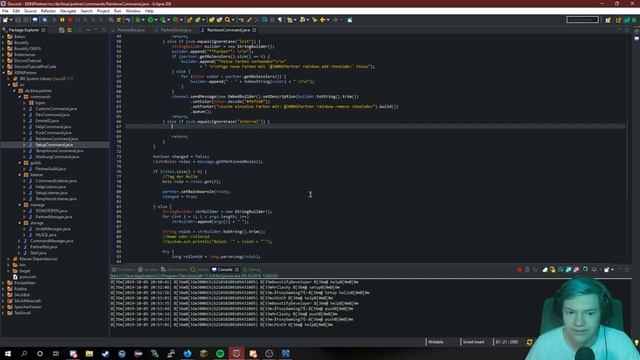
Task: Click the red Terminate icon in main toolbar
Action: [70, 20]
